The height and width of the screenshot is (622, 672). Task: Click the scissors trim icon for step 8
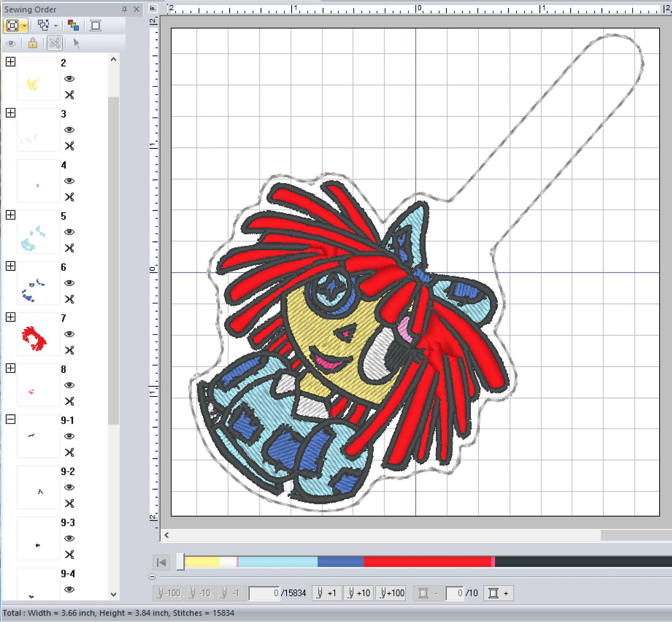69,401
